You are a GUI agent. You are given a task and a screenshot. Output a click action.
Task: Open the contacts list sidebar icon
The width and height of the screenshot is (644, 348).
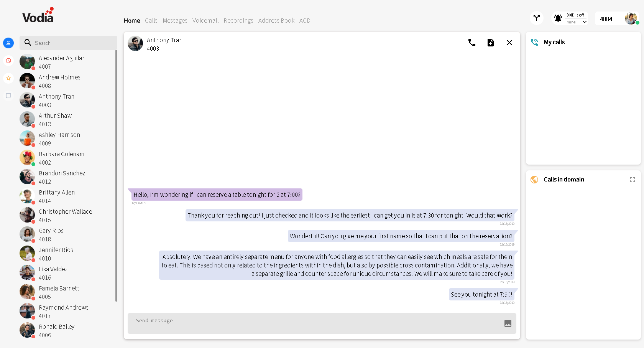[x=8, y=43]
